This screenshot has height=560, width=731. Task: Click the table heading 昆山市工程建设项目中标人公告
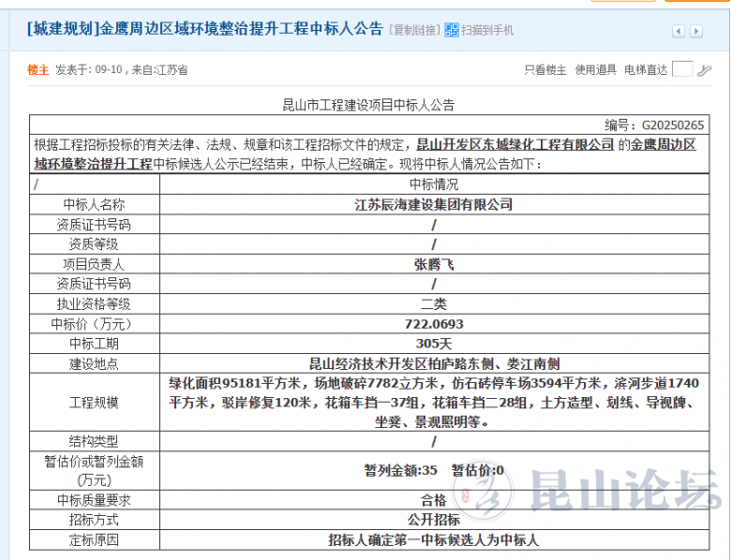367,105
